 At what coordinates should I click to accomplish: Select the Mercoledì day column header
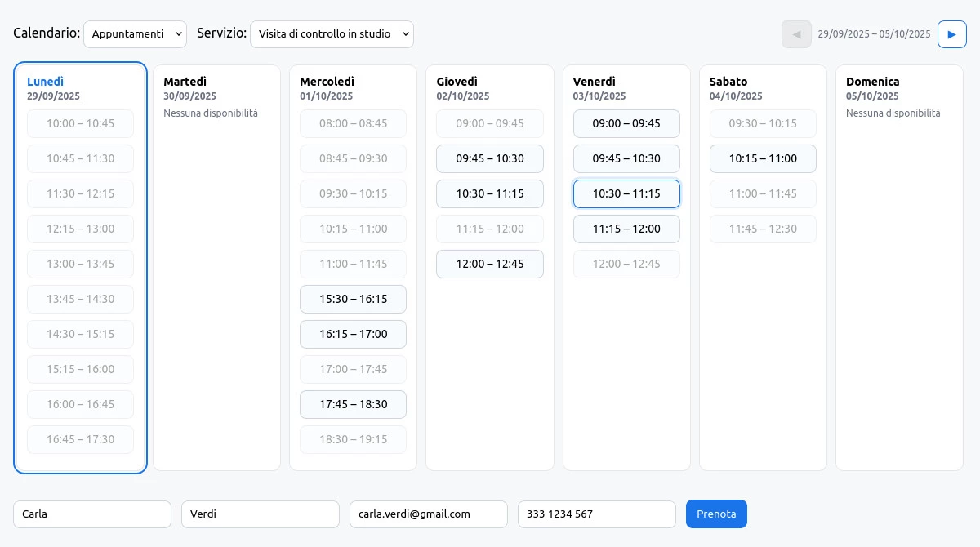coord(327,82)
